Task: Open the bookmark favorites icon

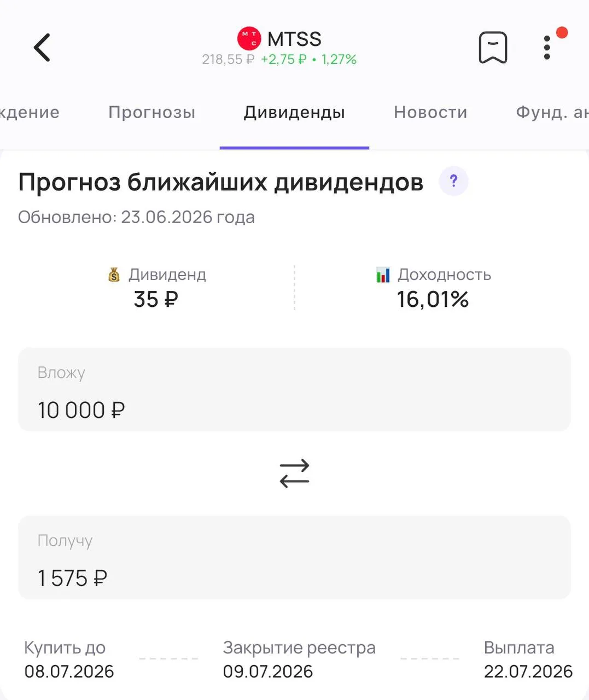Action: [x=493, y=48]
